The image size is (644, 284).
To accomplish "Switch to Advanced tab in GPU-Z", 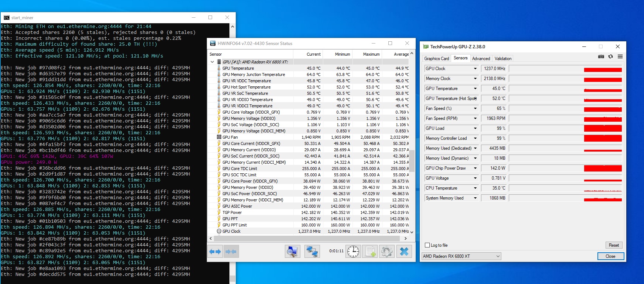I will tap(481, 59).
